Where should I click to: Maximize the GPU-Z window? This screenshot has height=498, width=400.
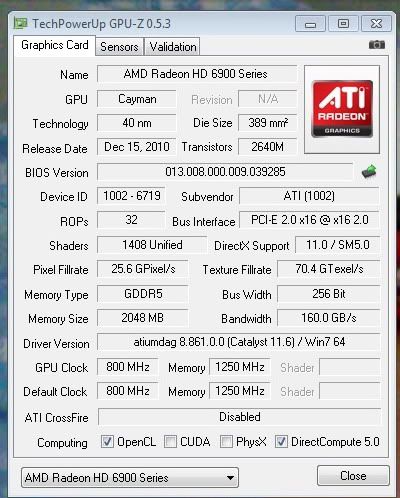point(343,24)
